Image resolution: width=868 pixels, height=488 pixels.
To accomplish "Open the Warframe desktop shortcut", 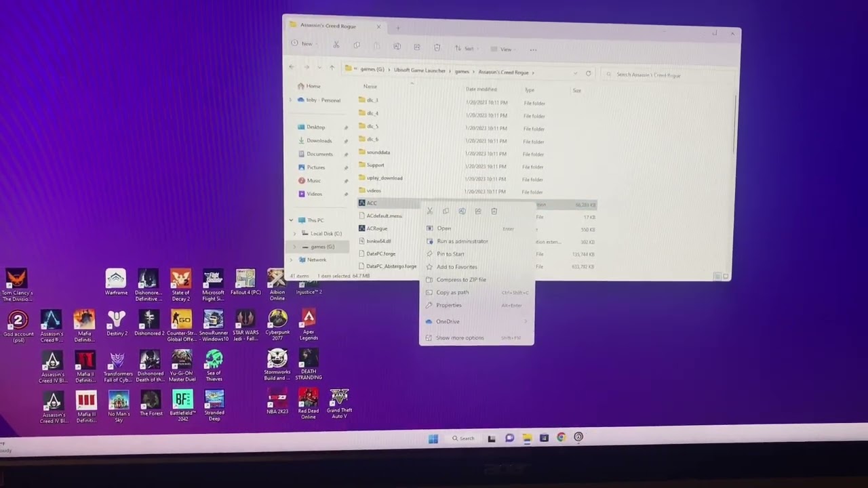I will click(x=116, y=283).
